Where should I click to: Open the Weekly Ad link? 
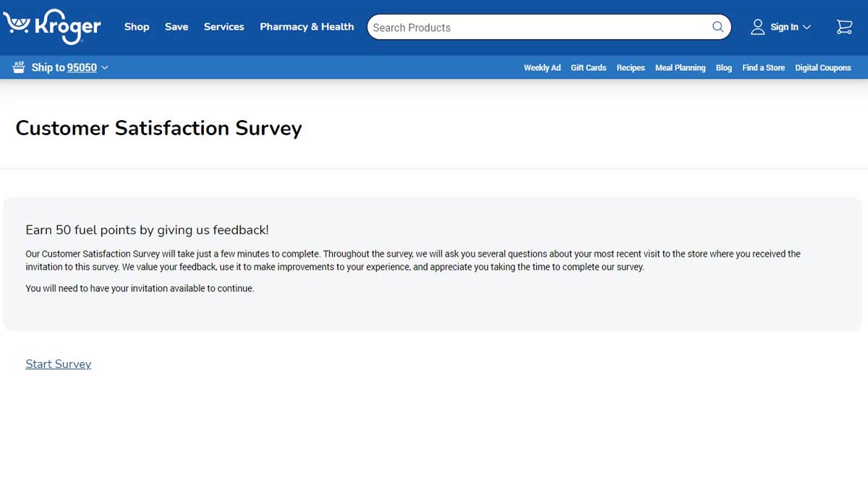pyautogui.click(x=542, y=67)
